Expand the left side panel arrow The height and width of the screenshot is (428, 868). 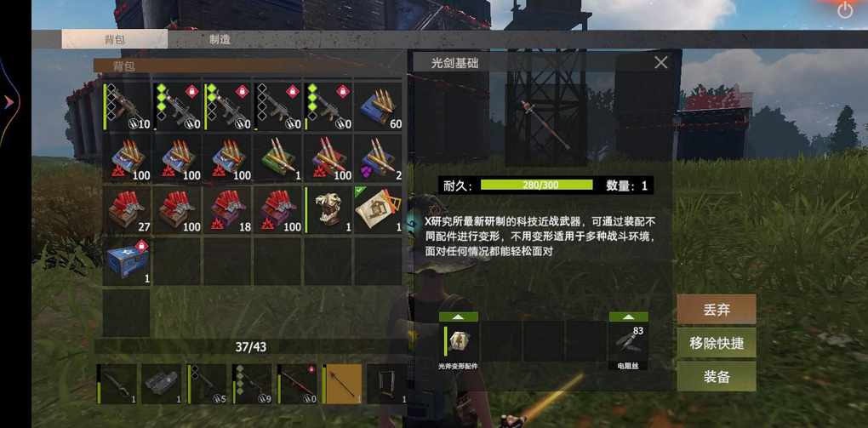tap(9, 102)
